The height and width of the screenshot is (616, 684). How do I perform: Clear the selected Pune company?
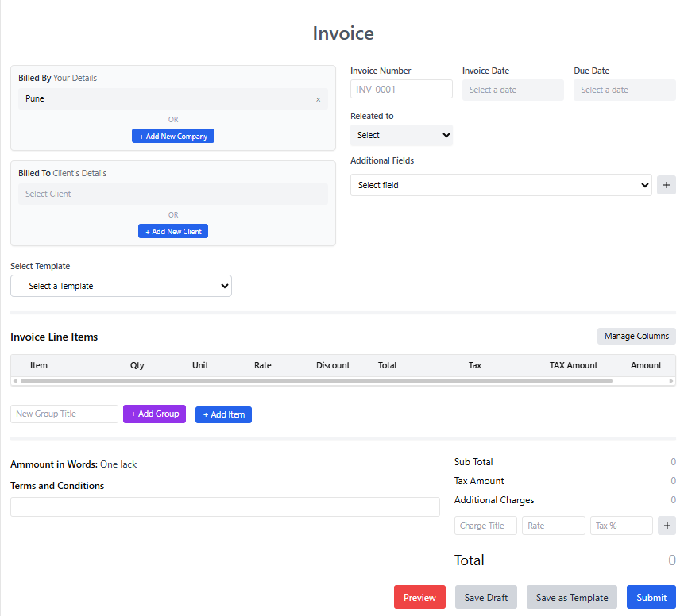point(319,99)
